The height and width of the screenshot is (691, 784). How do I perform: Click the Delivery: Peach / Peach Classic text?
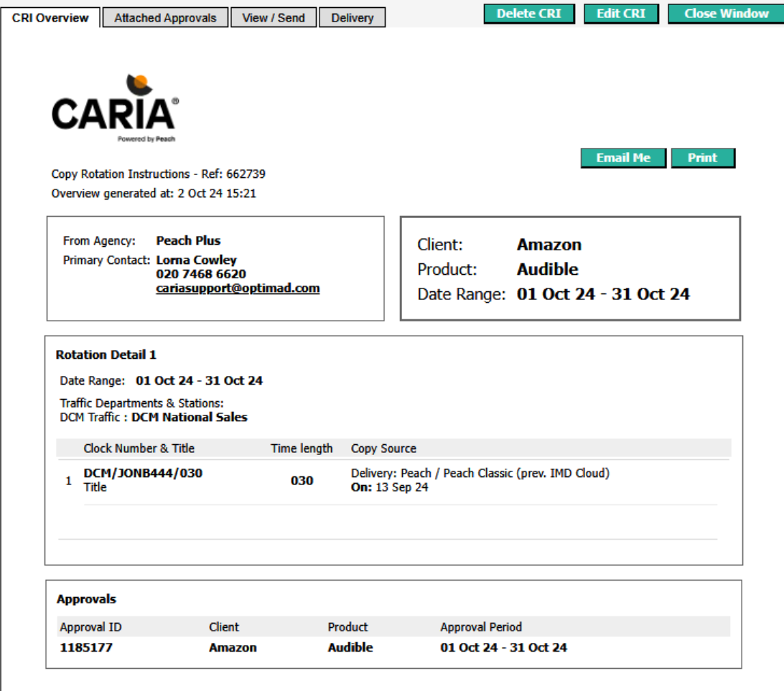[480, 473]
